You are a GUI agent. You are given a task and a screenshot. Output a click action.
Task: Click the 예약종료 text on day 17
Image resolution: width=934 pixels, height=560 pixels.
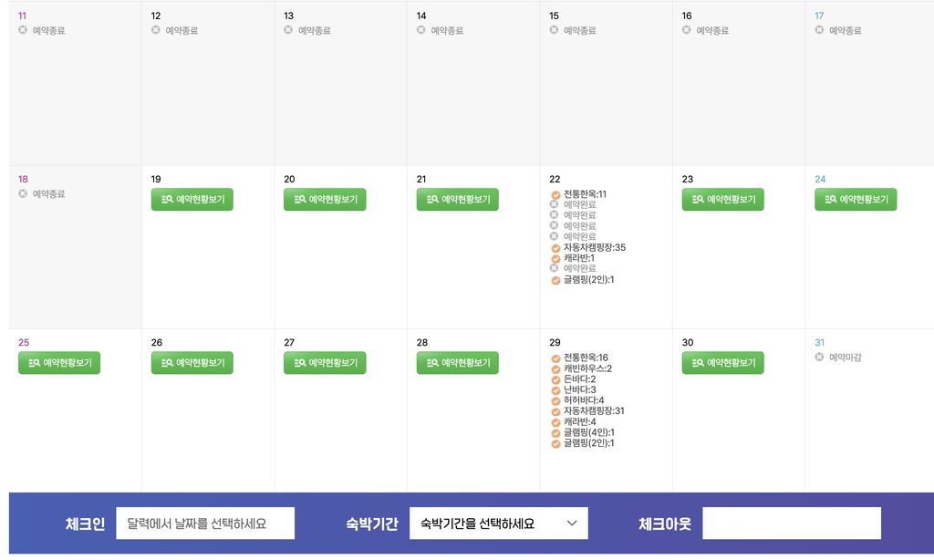click(846, 30)
